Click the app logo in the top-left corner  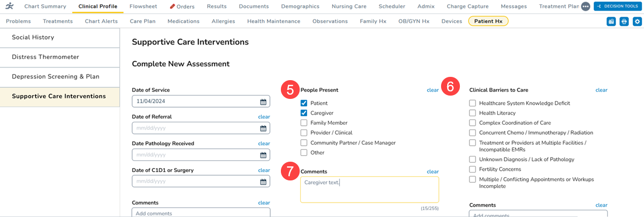10,7
